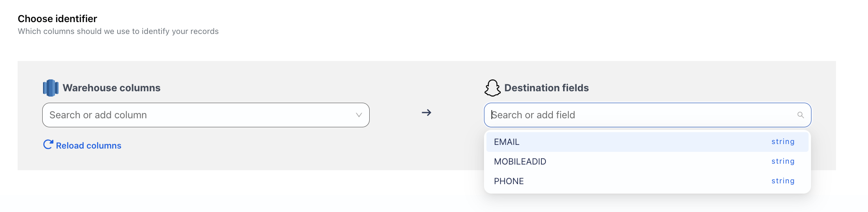Click the 'Reload columns' link
Image resolution: width=868 pixels, height=212 pixels.
[89, 146]
